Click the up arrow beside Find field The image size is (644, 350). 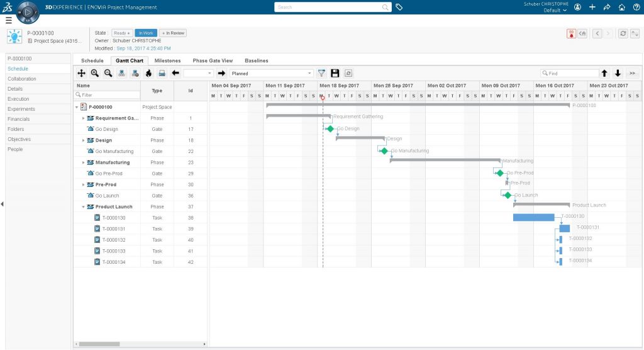pos(604,73)
